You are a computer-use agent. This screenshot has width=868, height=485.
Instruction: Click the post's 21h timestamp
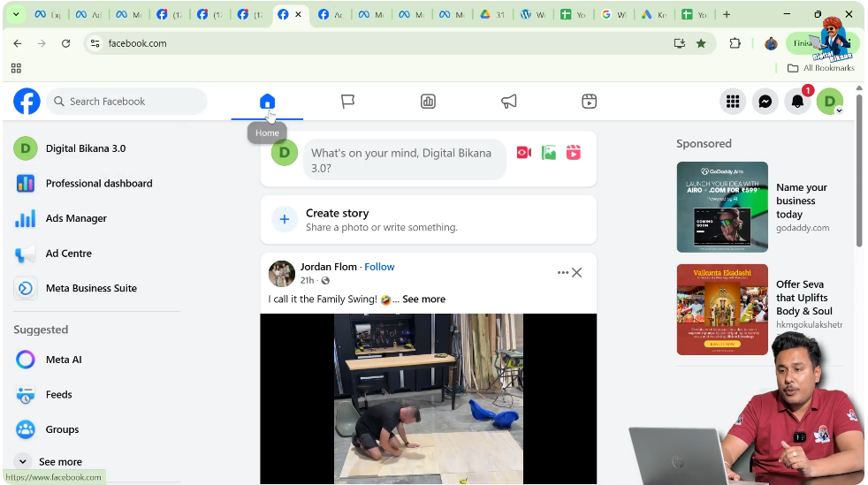(x=308, y=280)
